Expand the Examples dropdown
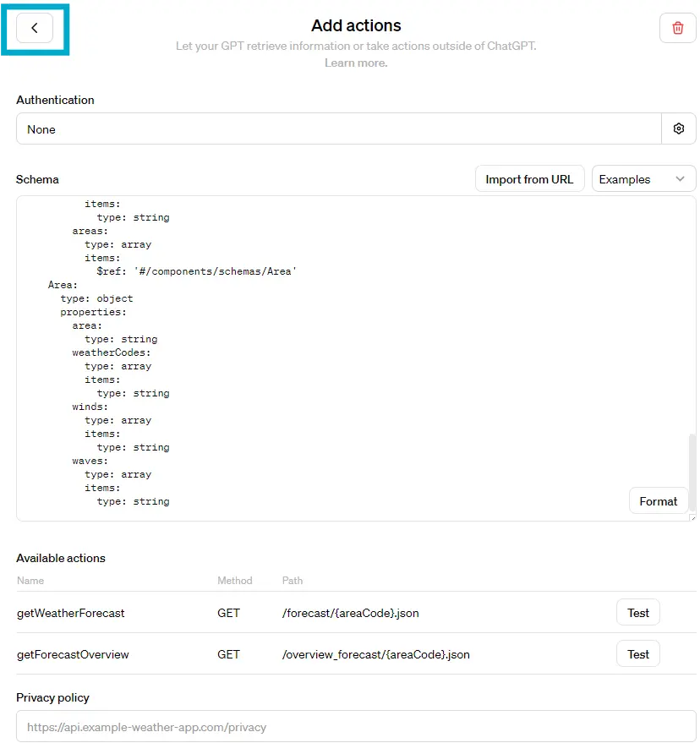This screenshot has height=743, width=700. [643, 179]
